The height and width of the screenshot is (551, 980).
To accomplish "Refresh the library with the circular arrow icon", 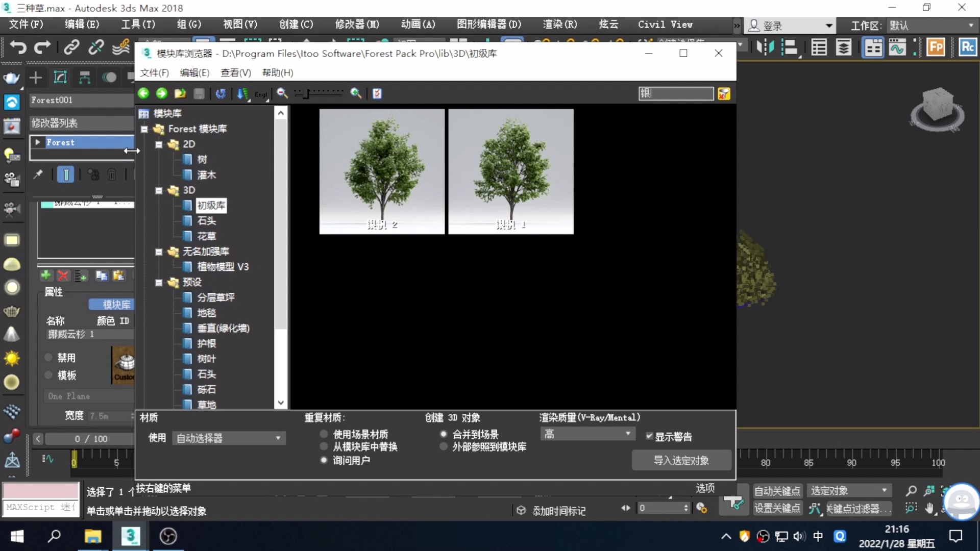I will click(220, 93).
